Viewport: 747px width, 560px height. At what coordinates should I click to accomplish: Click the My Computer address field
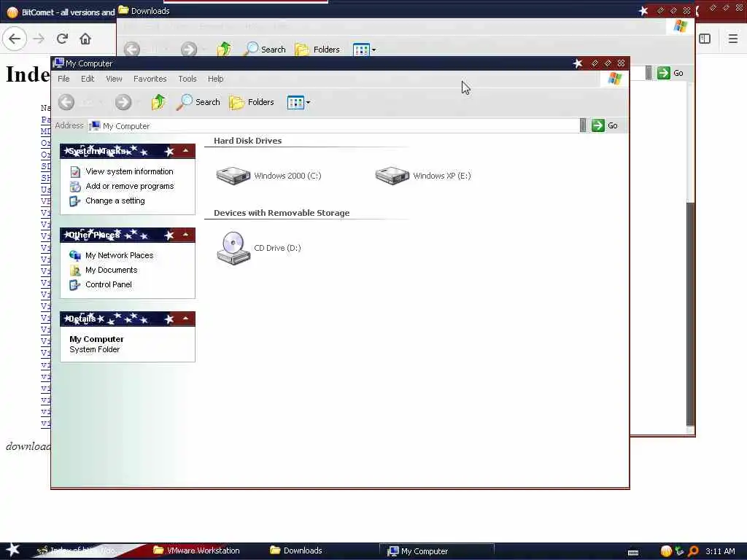pyautogui.click(x=333, y=125)
